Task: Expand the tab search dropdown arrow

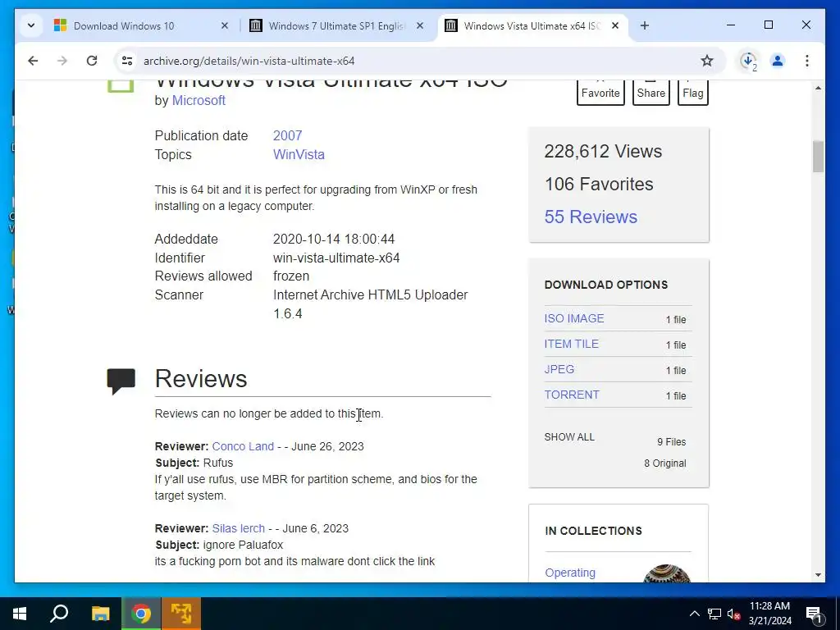Action: point(31,25)
